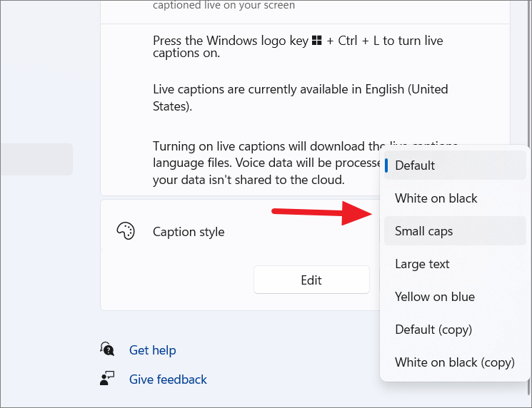The image size is (532, 408).
Task: Choose Yellow on blue caption style
Action: pos(455,297)
